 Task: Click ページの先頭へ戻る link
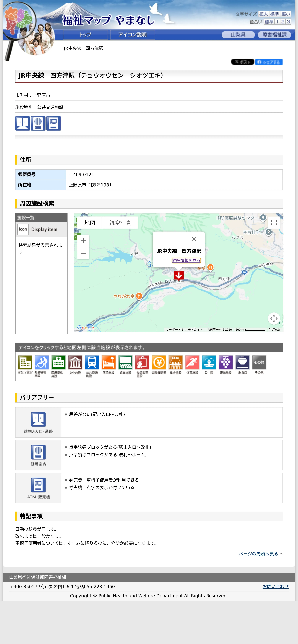tap(258, 554)
